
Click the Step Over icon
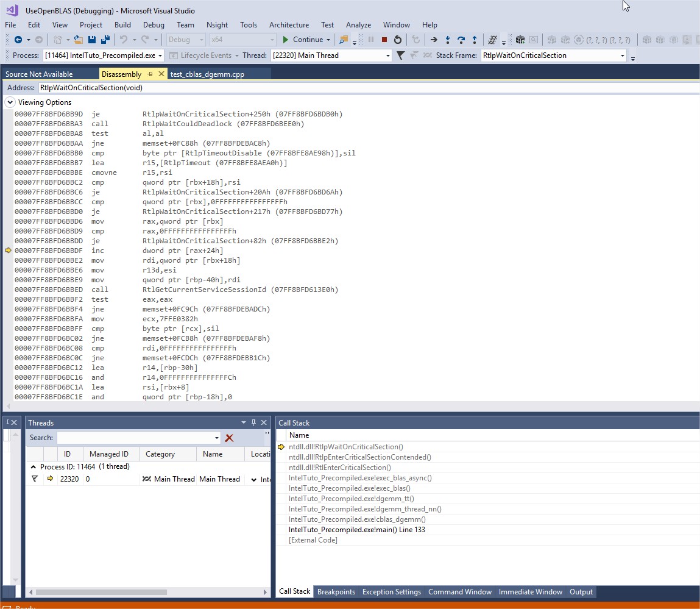[x=461, y=40]
